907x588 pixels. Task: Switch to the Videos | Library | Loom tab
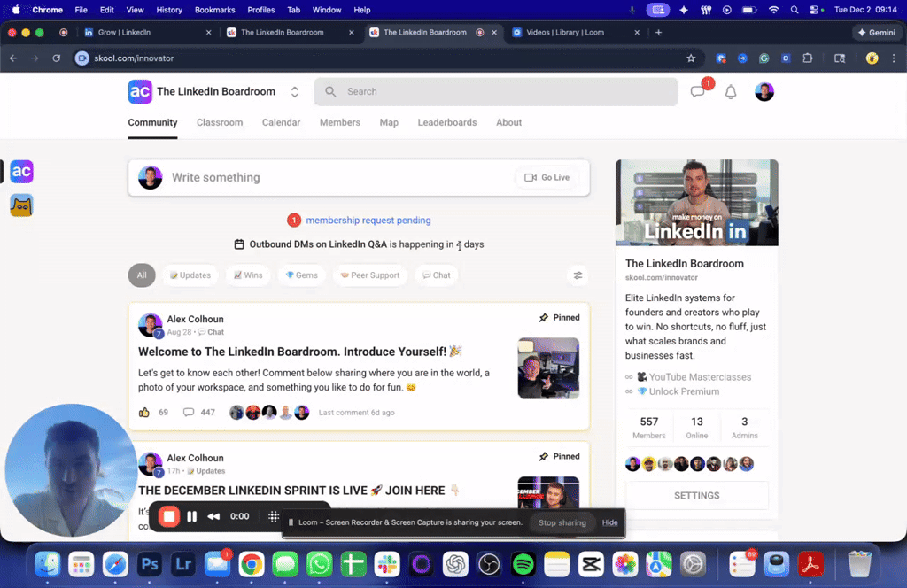tap(576, 33)
